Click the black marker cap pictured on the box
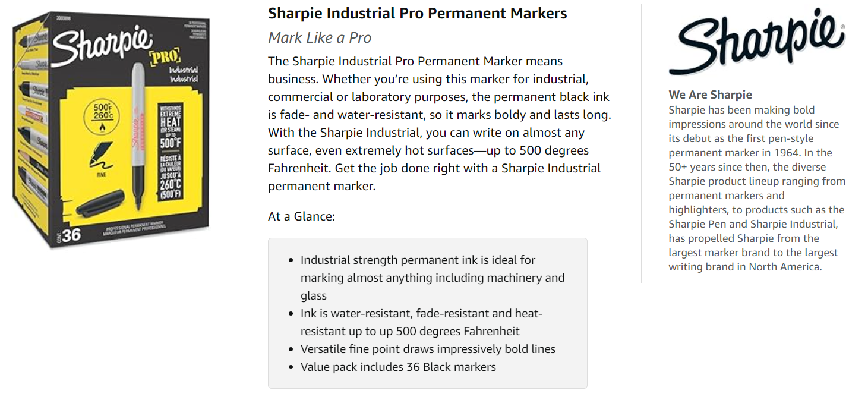The height and width of the screenshot is (400, 868). (x=101, y=203)
